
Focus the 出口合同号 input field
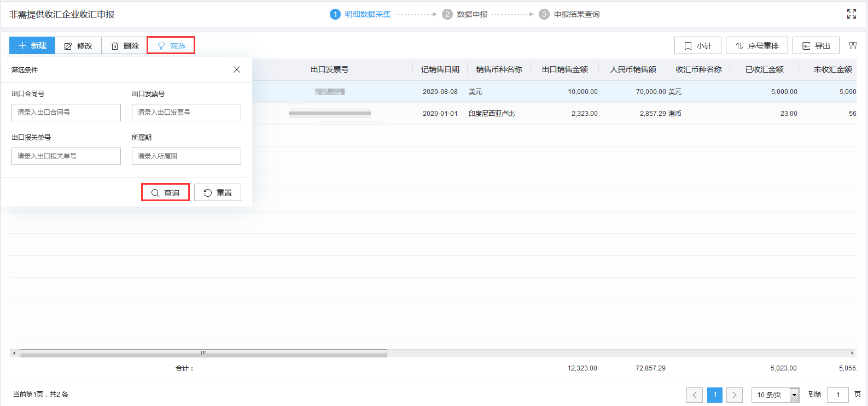pos(66,113)
